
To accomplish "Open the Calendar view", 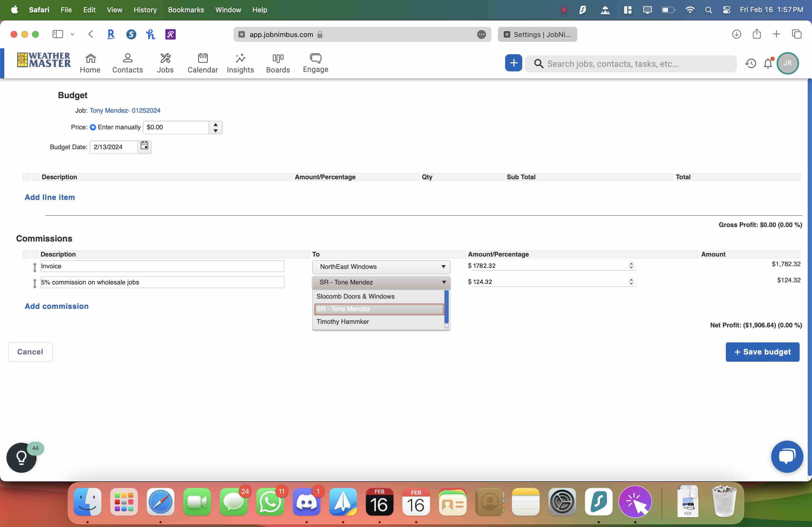I will pos(203,63).
